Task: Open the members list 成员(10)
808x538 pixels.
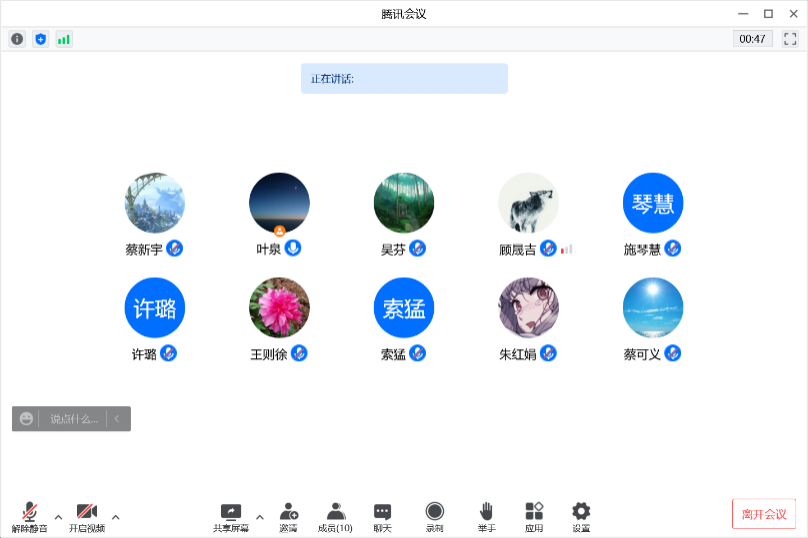Action: (x=335, y=516)
